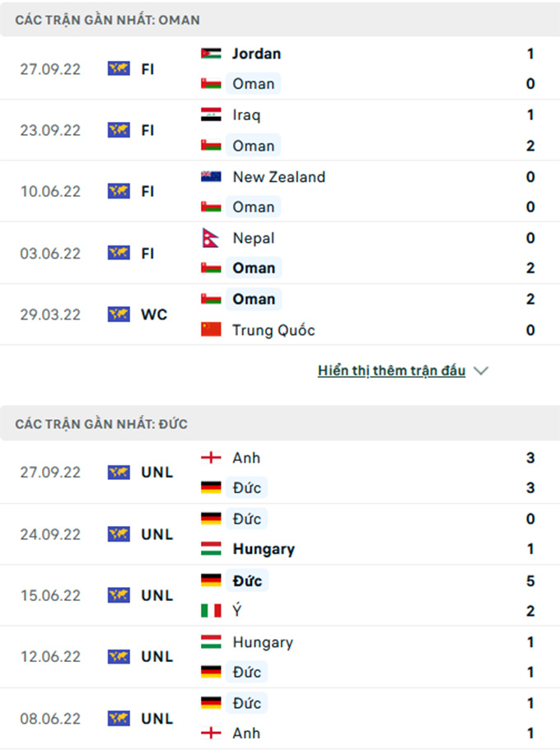The height and width of the screenshot is (755, 560).
Task: Select bold Hungary in 24.09.22 match
Action: pyautogui.click(x=264, y=549)
